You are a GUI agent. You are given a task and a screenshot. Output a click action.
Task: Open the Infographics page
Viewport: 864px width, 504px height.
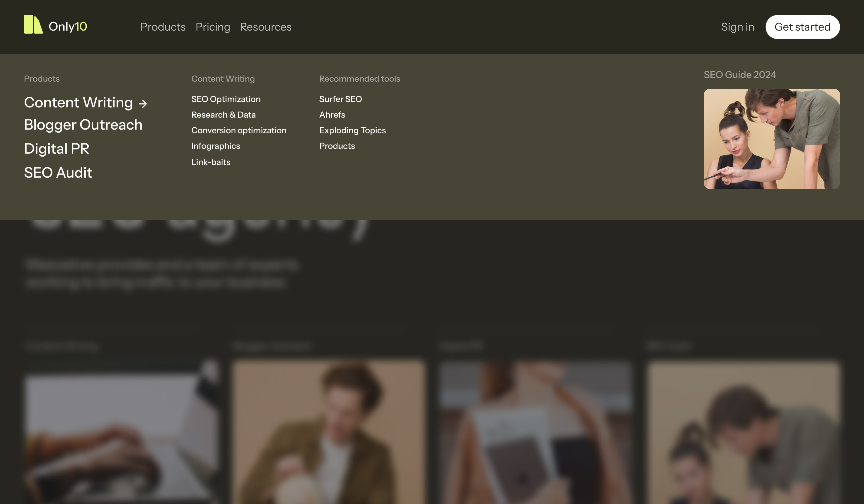click(215, 146)
